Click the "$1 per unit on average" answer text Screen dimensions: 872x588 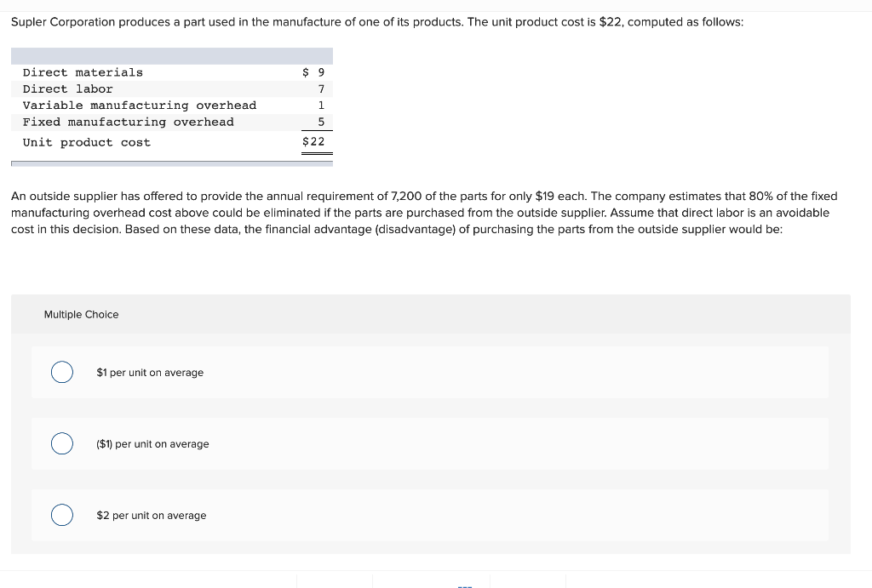[x=150, y=372]
